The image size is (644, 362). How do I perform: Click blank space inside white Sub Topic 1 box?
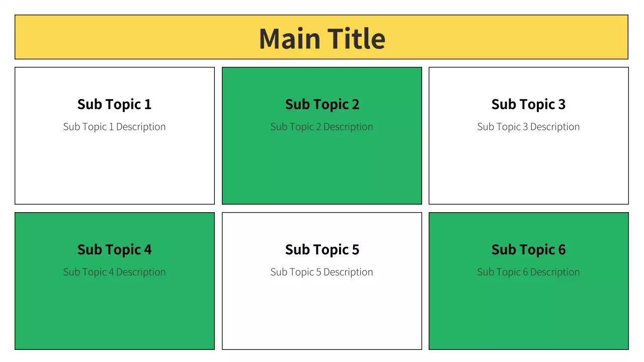[114, 171]
